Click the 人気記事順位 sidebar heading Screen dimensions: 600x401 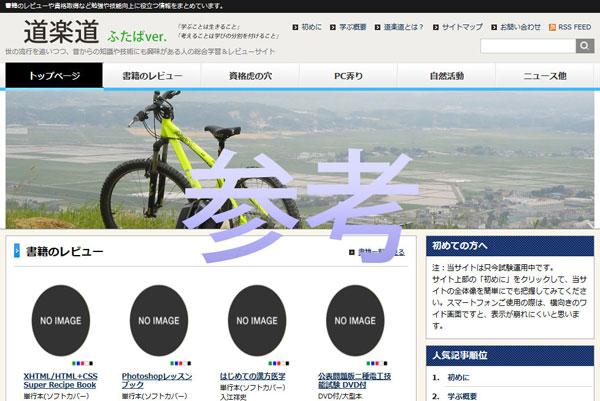[x=510, y=355]
